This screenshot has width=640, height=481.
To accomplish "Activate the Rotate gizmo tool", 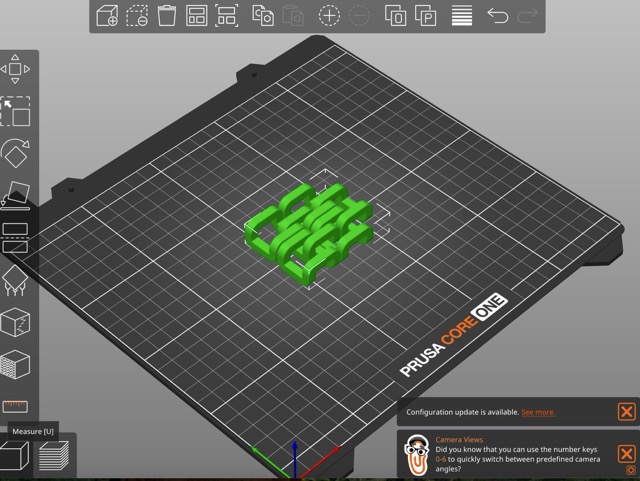I will pyautogui.click(x=15, y=153).
